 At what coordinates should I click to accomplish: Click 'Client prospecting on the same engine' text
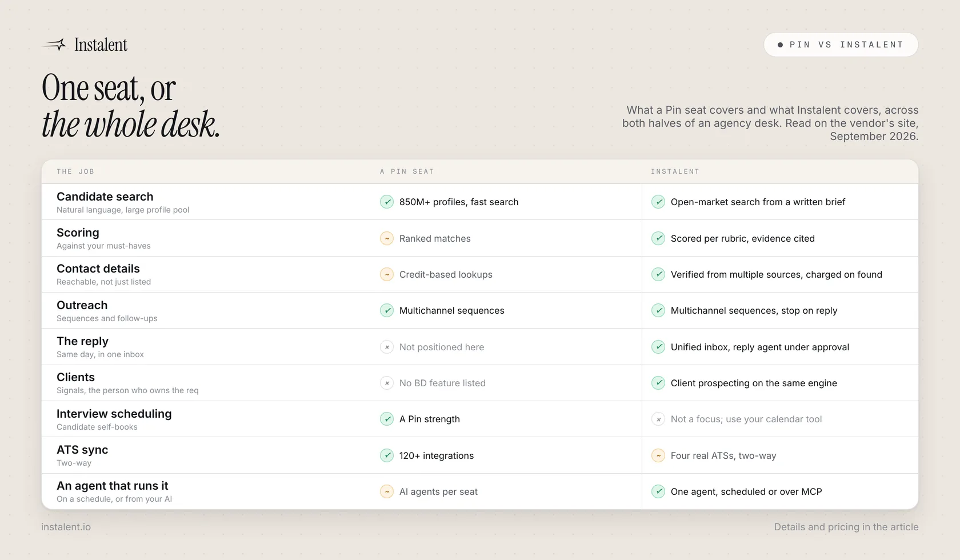point(754,383)
